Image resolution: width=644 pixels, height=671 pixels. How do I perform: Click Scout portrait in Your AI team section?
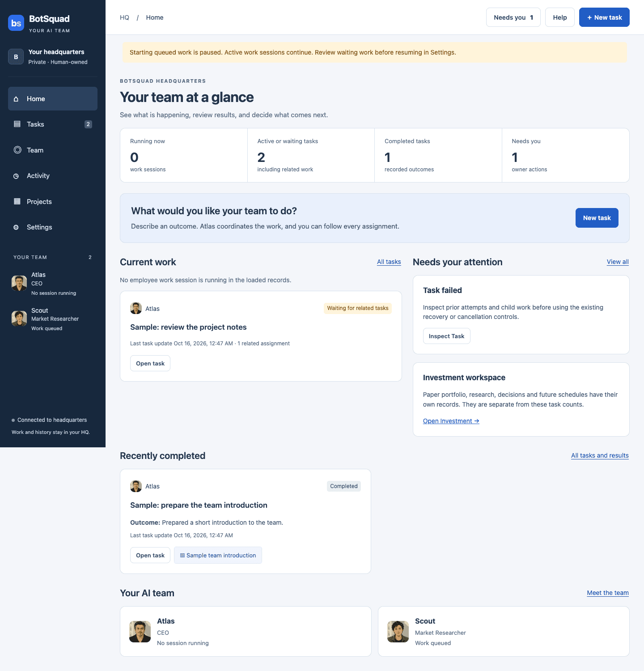click(398, 632)
